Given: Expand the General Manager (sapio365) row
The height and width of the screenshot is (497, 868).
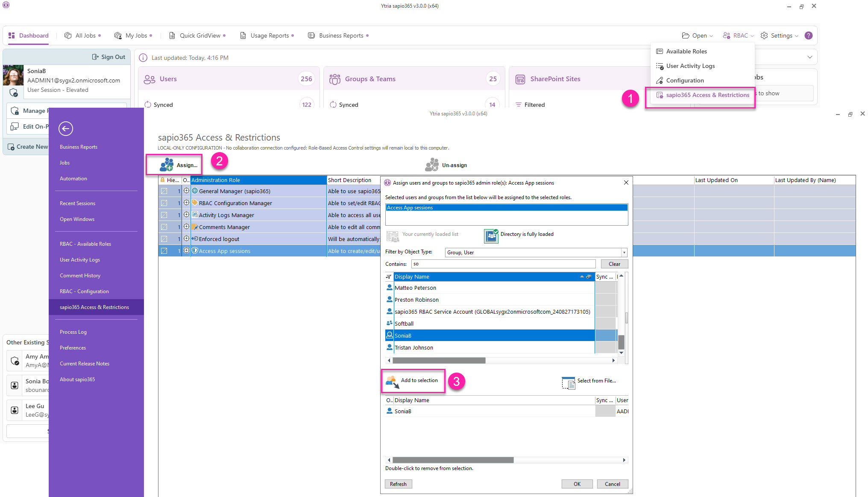Looking at the screenshot, I should coord(186,191).
